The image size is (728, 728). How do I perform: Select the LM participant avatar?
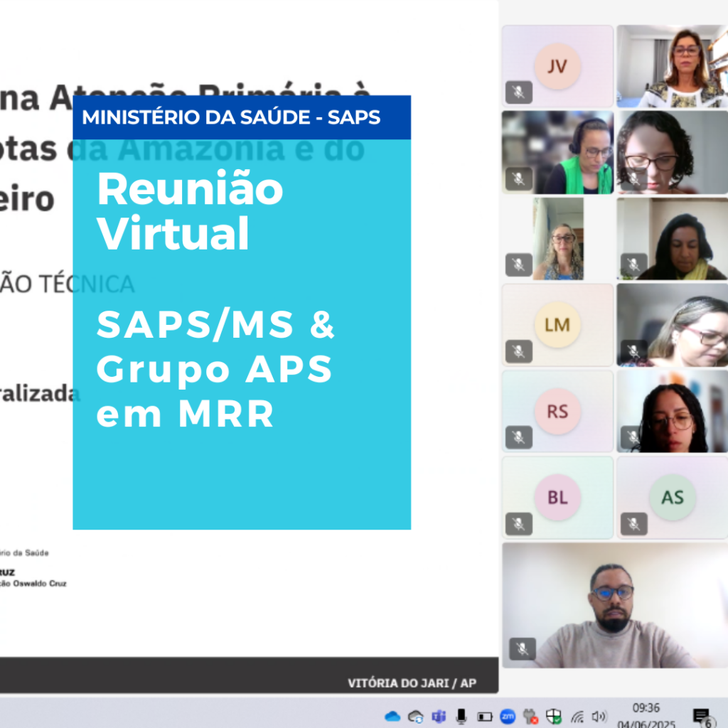coord(557,325)
